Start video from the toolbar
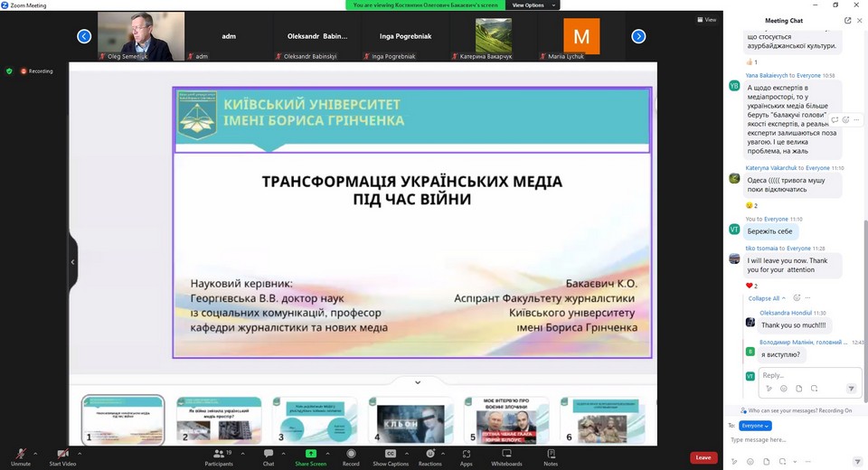The height and width of the screenshot is (470, 868). (62, 455)
